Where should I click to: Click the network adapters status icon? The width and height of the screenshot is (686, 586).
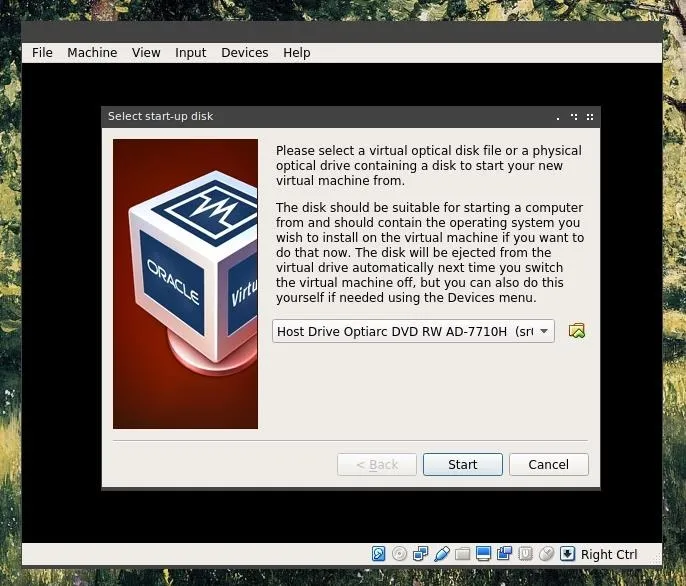coord(420,554)
